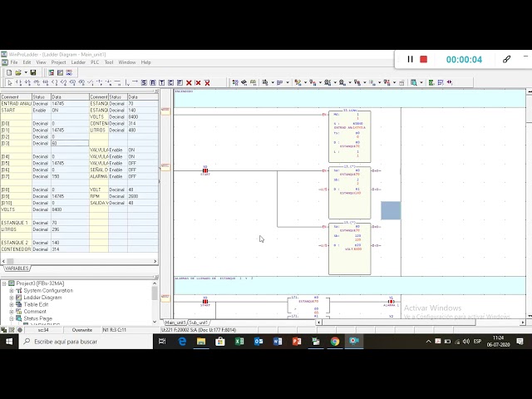Screen dimensions: 532x399
Task: Insert a Function block with the F tool
Action: [180, 82]
